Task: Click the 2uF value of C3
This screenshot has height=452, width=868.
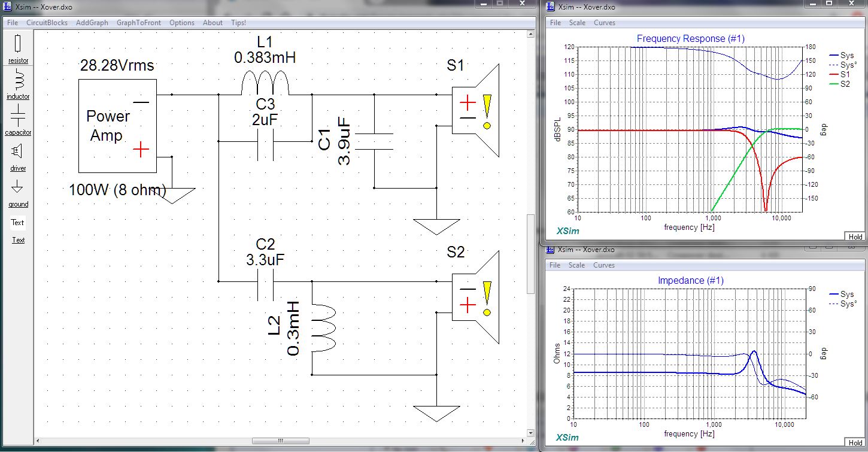Action: click(265, 120)
